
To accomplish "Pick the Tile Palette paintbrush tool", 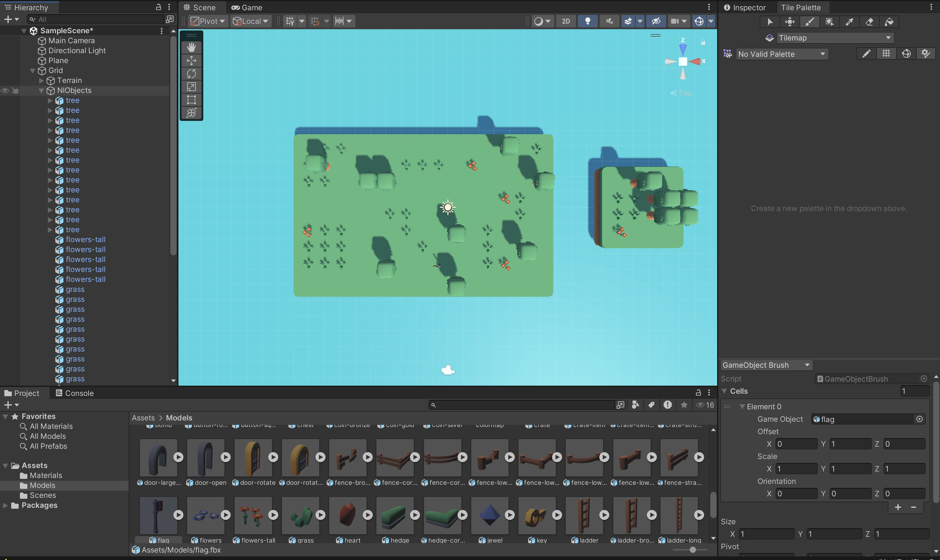I will (809, 22).
